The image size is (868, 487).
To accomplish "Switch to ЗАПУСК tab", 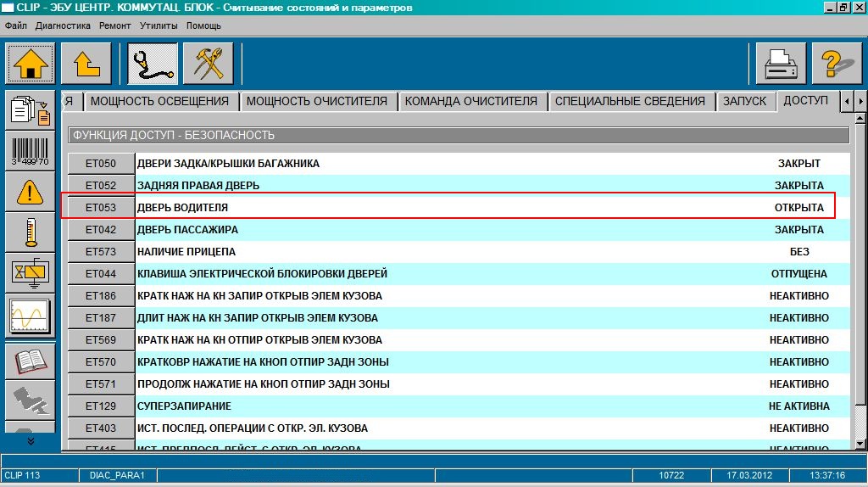I will [x=744, y=102].
